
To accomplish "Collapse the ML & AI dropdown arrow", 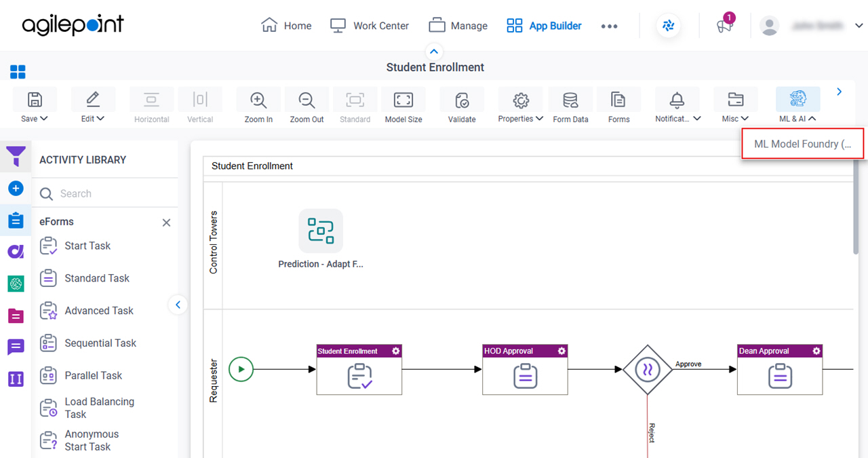I will pos(812,118).
